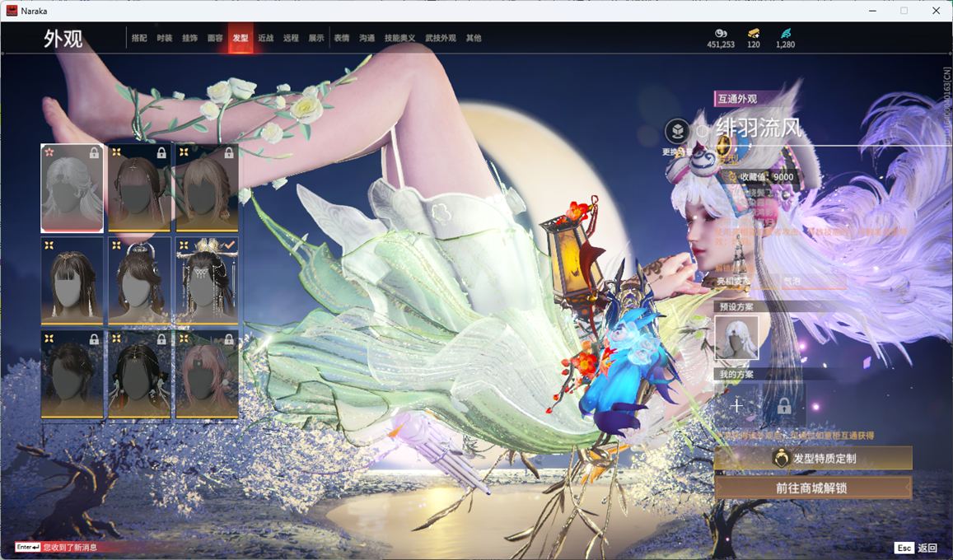Click the locked slot under 我的方案
Viewport: 953px width, 560px height.
(x=783, y=405)
